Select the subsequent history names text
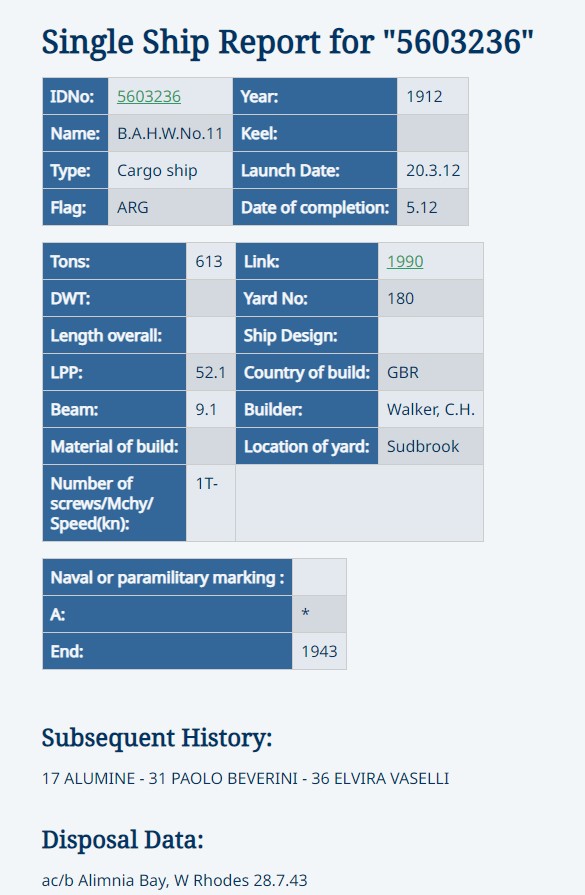Viewport: 585px width, 895px height. click(245, 779)
